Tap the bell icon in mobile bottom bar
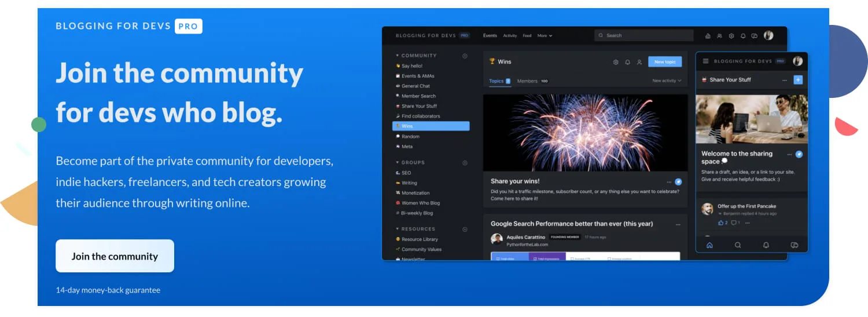868x317 pixels. 766,245
